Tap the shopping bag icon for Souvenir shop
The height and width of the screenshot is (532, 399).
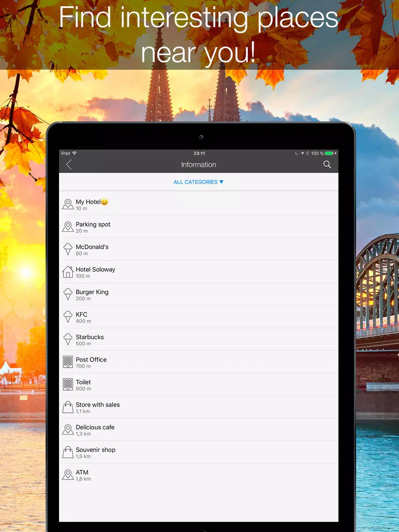(68, 452)
